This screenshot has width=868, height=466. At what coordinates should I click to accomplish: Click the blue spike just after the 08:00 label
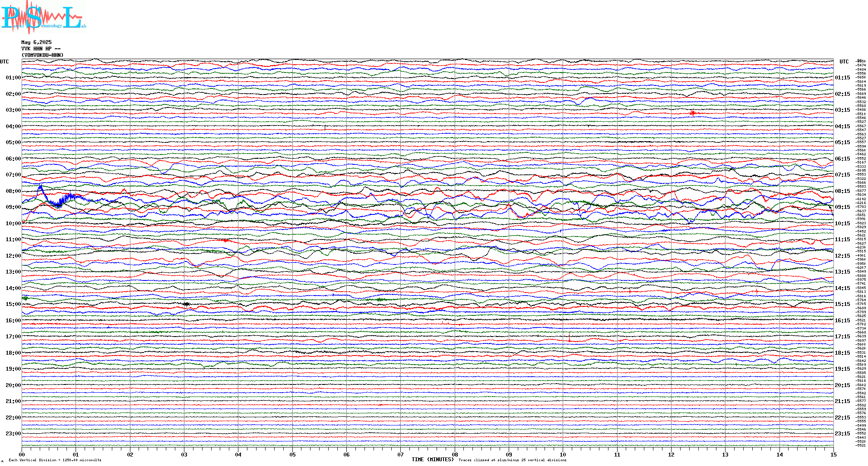click(x=41, y=189)
